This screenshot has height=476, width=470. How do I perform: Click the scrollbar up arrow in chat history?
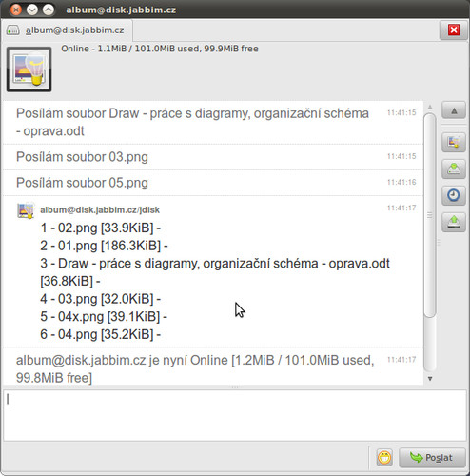point(430,108)
